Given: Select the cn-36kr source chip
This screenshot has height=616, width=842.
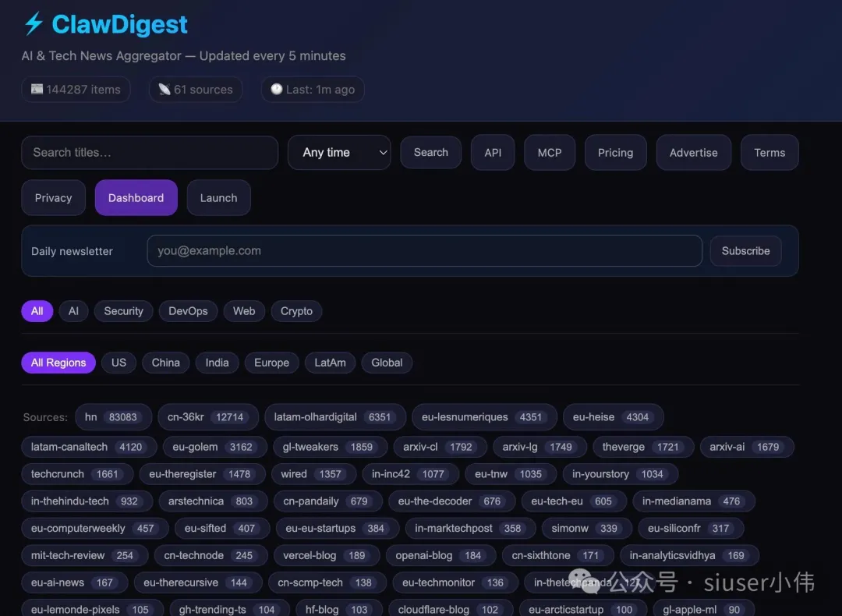Looking at the screenshot, I should point(208,417).
